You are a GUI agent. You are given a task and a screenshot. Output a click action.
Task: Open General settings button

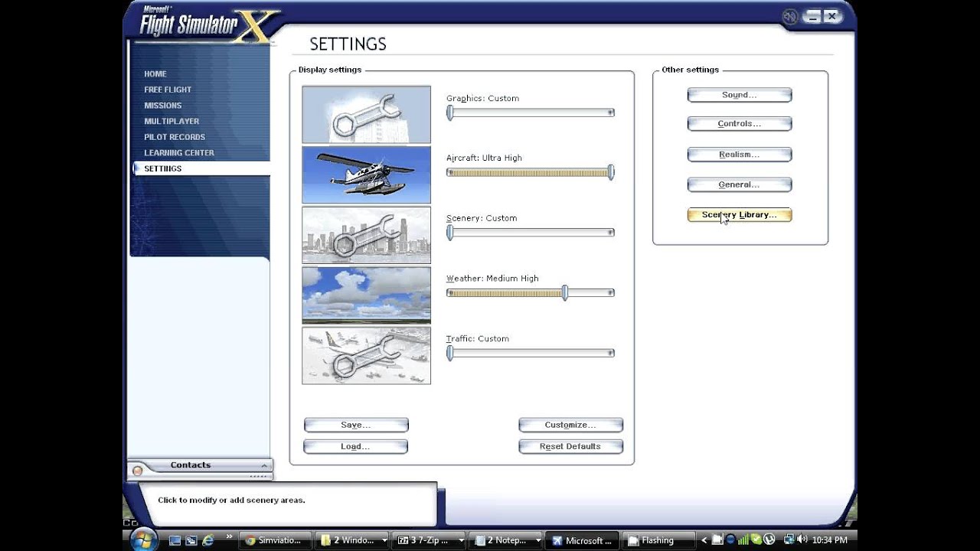[740, 184]
